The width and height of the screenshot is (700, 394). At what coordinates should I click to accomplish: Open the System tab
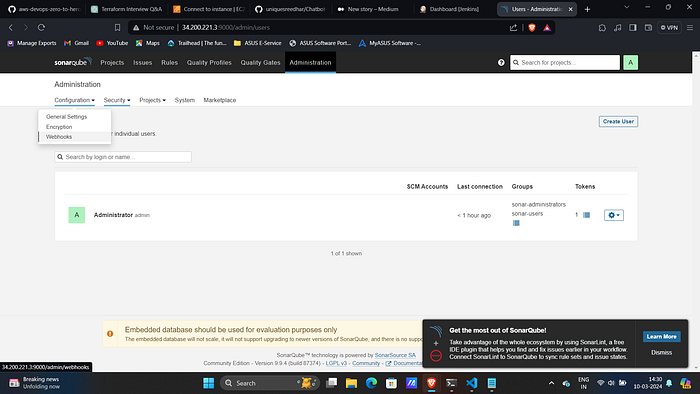(184, 100)
